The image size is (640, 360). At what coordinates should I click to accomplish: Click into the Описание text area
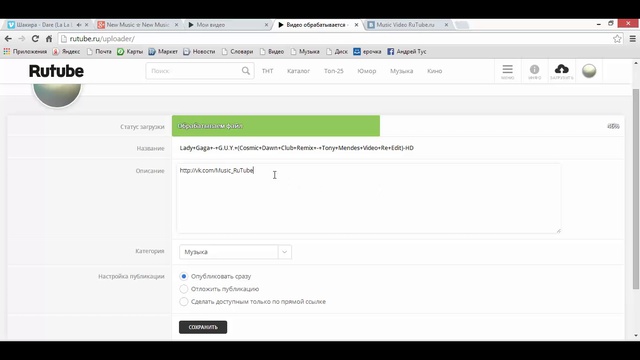pyautogui.click(x=369, y=198)
